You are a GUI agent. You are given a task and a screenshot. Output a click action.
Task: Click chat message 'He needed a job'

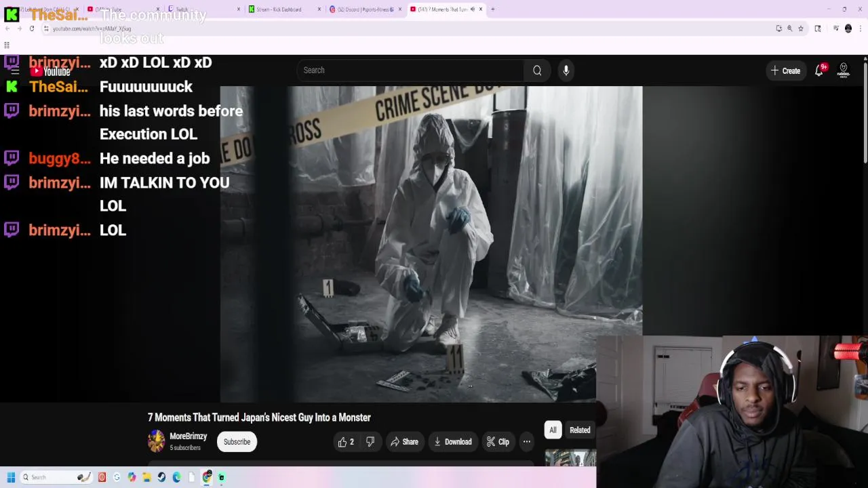(x=155, y=159)
